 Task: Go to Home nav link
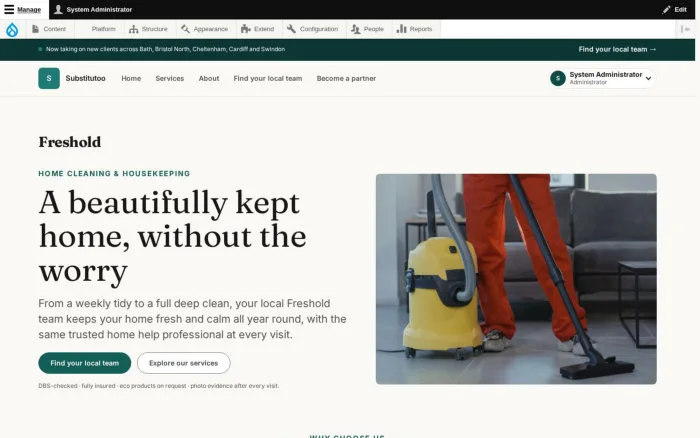pyautogui.click(x=131, y=78)
